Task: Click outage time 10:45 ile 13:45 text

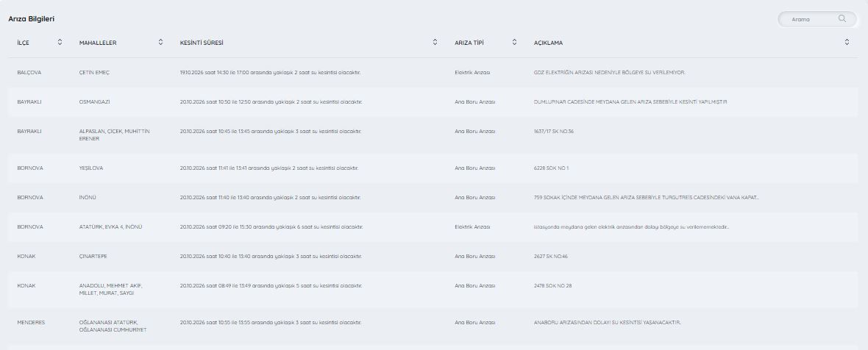Action: [x=270, y=131]
